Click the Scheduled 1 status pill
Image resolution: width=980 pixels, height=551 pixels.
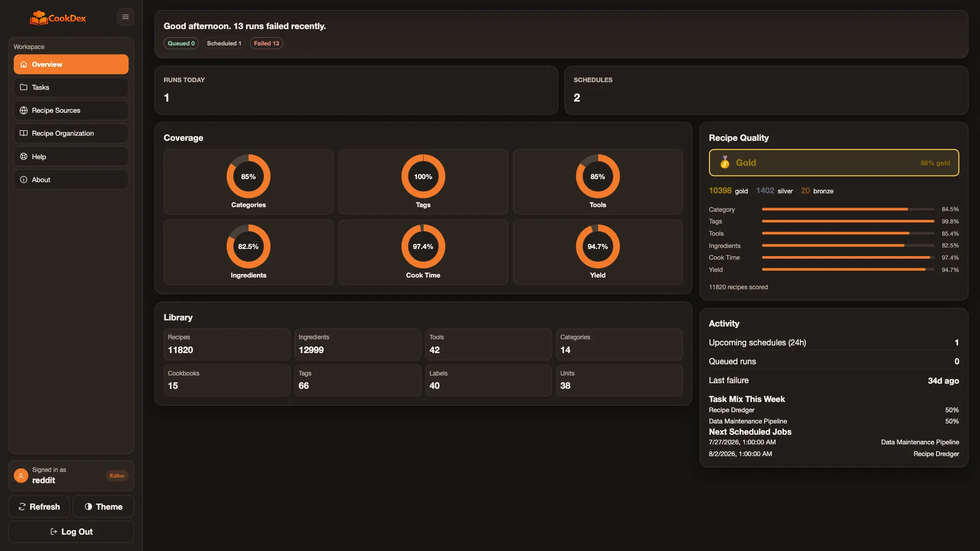[224, 43]
